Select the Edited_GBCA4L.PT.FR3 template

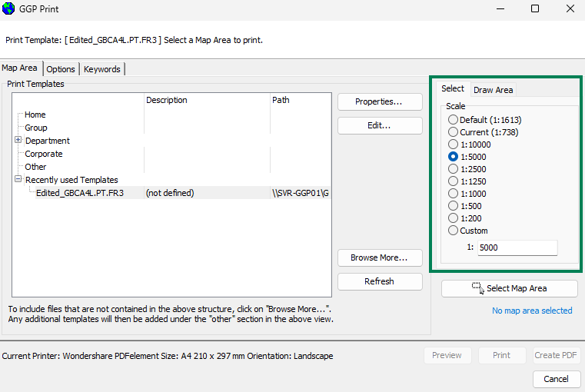pos(80,193)
